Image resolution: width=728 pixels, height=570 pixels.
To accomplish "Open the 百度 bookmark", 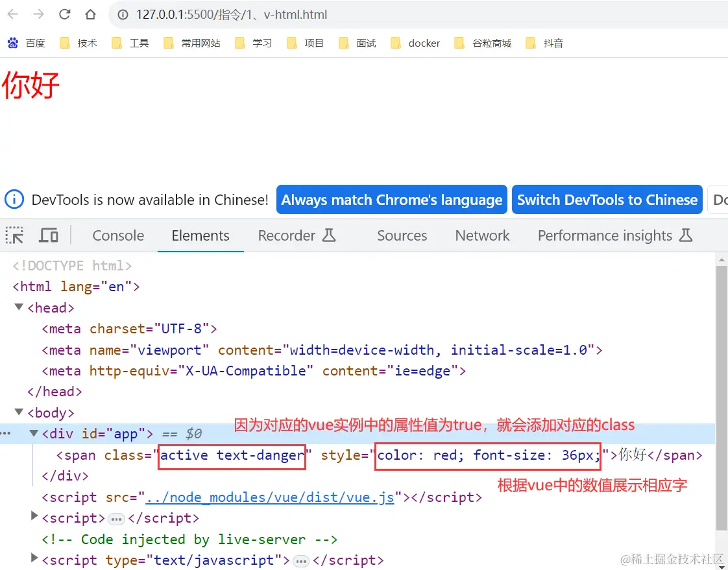I will 27,43.
